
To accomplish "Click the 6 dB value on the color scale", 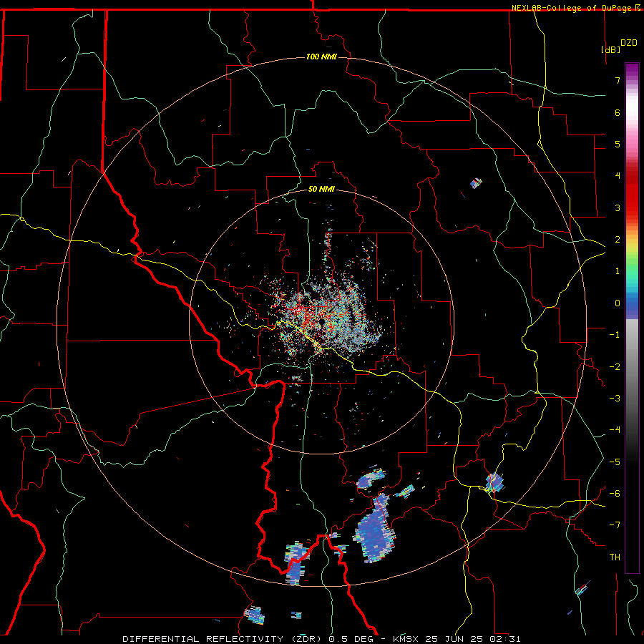I will [x=618, y=112].
